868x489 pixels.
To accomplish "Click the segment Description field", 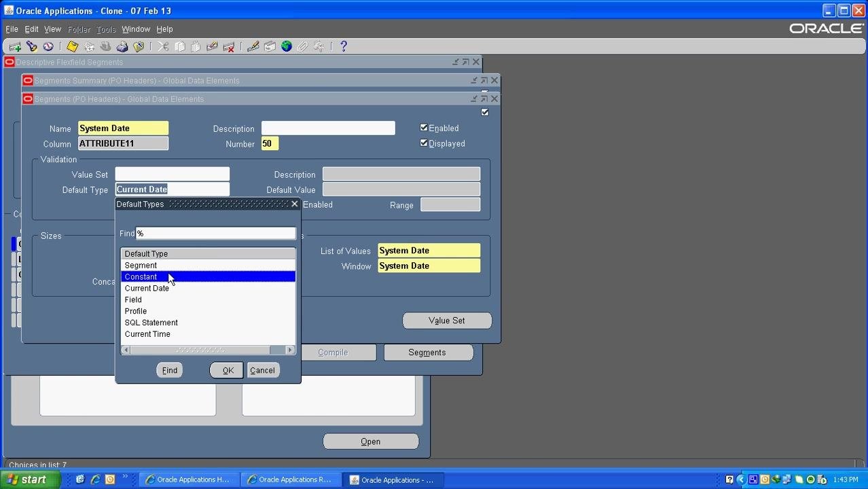I will (x=328, y=128).
